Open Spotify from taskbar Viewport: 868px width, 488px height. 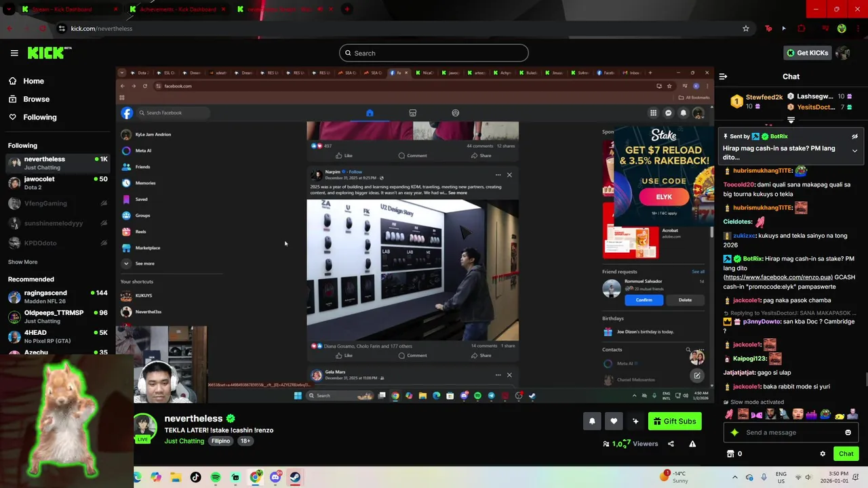215,477
